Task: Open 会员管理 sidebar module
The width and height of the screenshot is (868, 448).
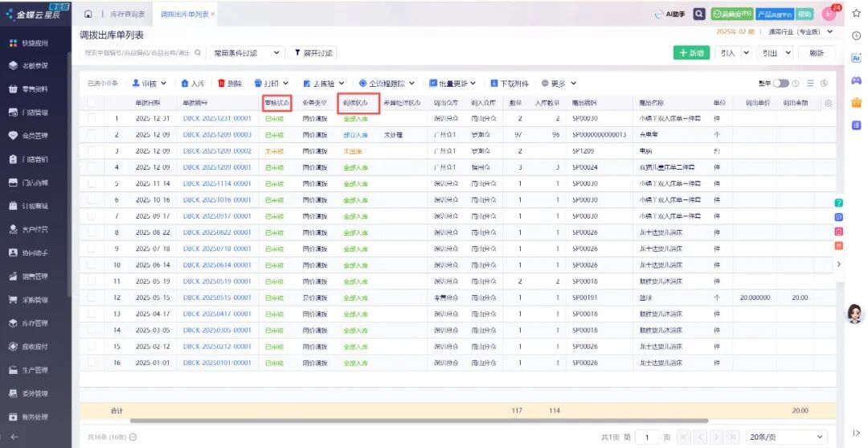Action: coord(29,136)
